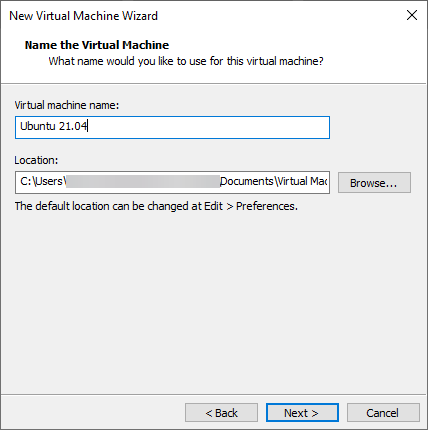
Task: Click the 'C:\Users' portion of the location path
Action: (42, 181)
